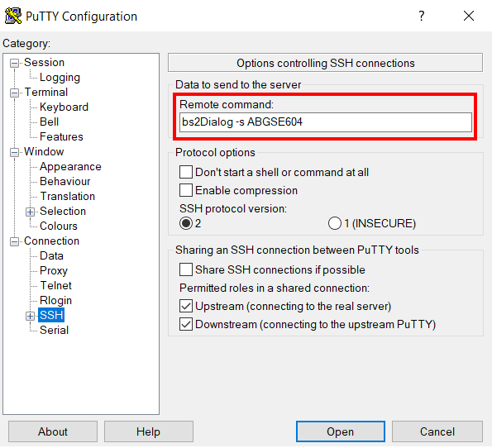Collapse the Connection category node
Viewport: 492px width, 448px height.
click(x=14, y=242)
